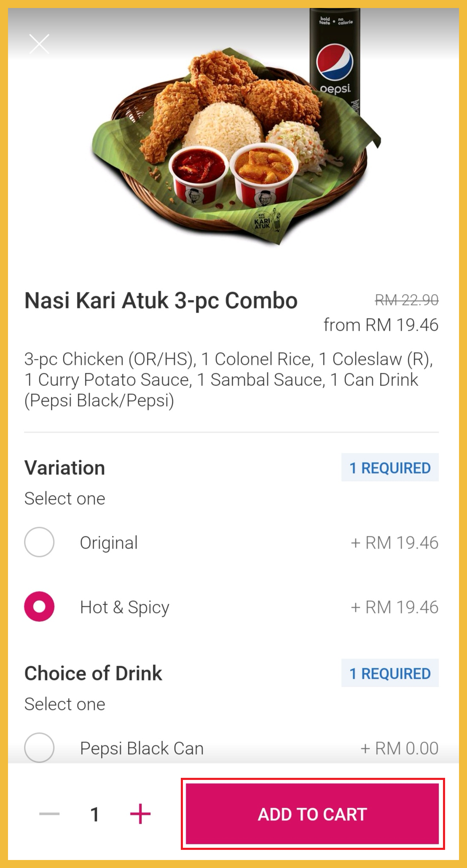Tap the from RM 19.46 price
The width and height of the screenshot is (467, 868).
tap(381, 325)
